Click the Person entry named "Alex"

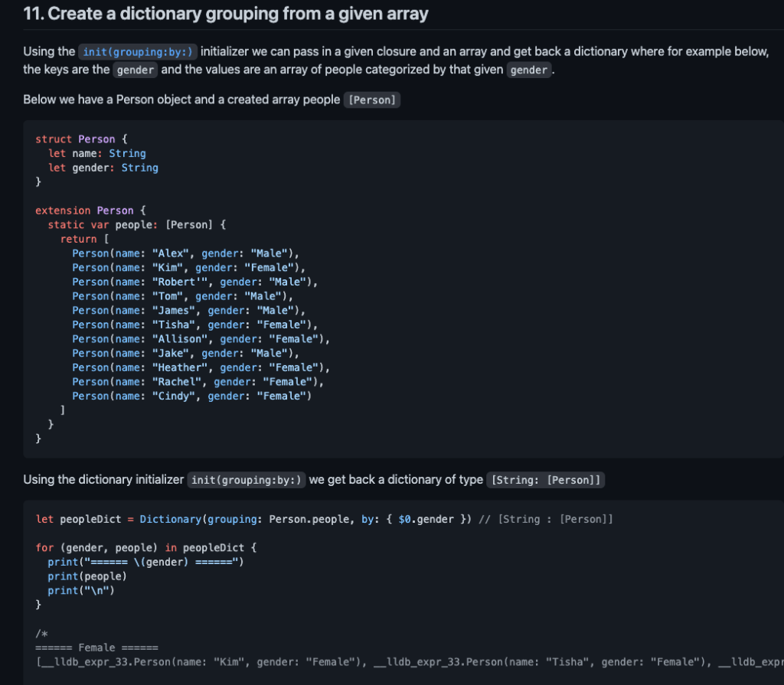[x=185, y=253]
